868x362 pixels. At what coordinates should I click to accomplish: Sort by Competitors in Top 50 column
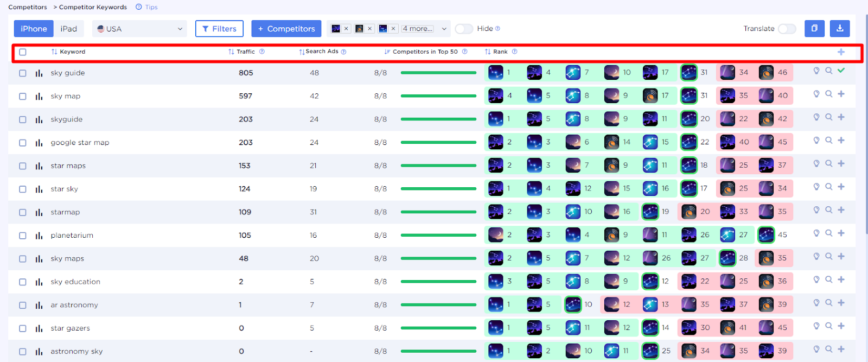point(421,52)
